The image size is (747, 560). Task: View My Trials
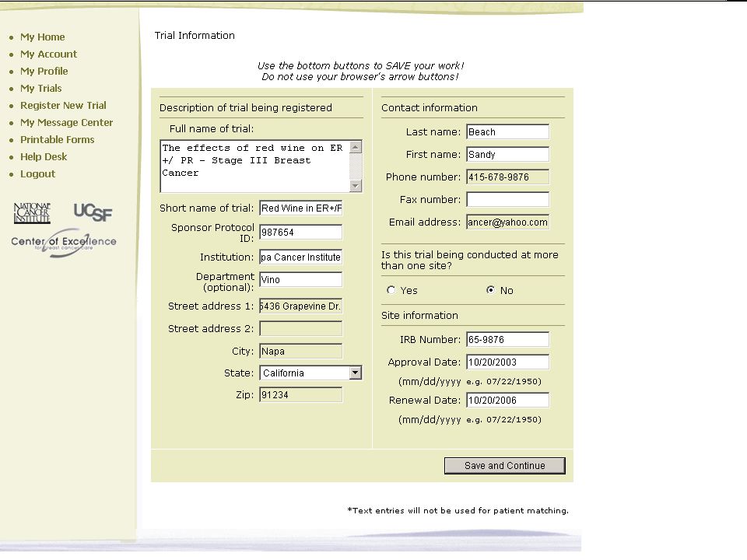pos(41,89)
